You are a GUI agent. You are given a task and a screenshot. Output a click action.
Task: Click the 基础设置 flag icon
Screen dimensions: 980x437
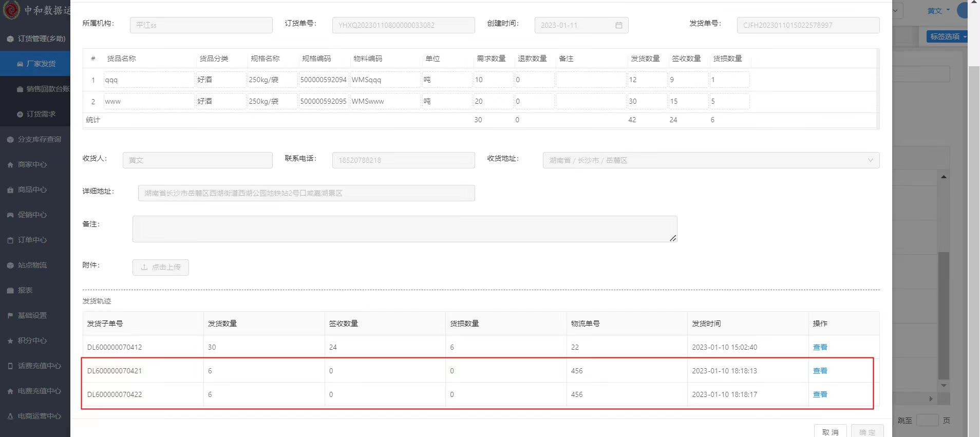point(10,316)
